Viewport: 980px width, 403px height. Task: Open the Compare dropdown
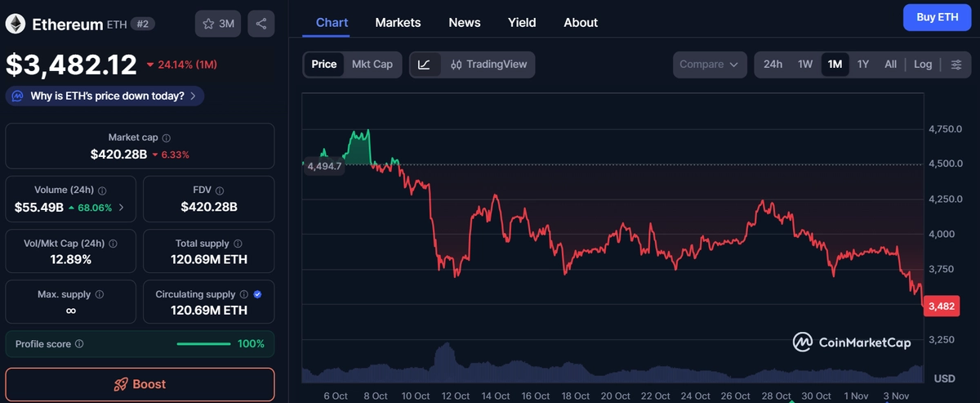[x=710, y=65]
